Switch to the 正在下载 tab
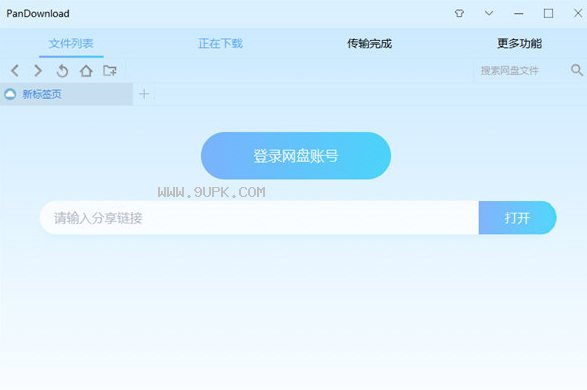 click(220, 43)
